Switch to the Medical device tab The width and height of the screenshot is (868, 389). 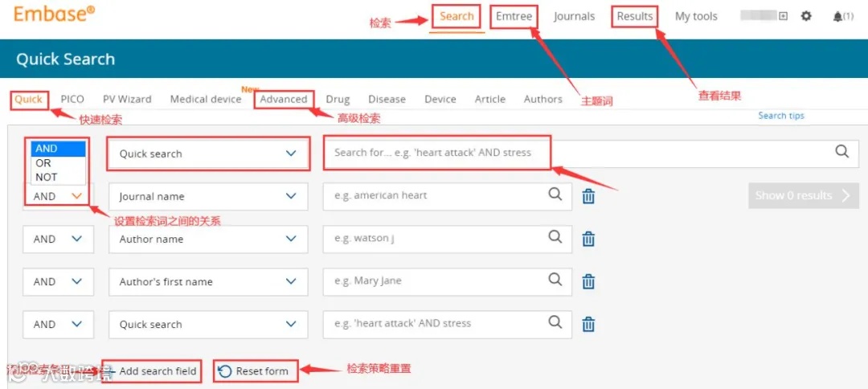pyautogui.click(x=206, y=99)
